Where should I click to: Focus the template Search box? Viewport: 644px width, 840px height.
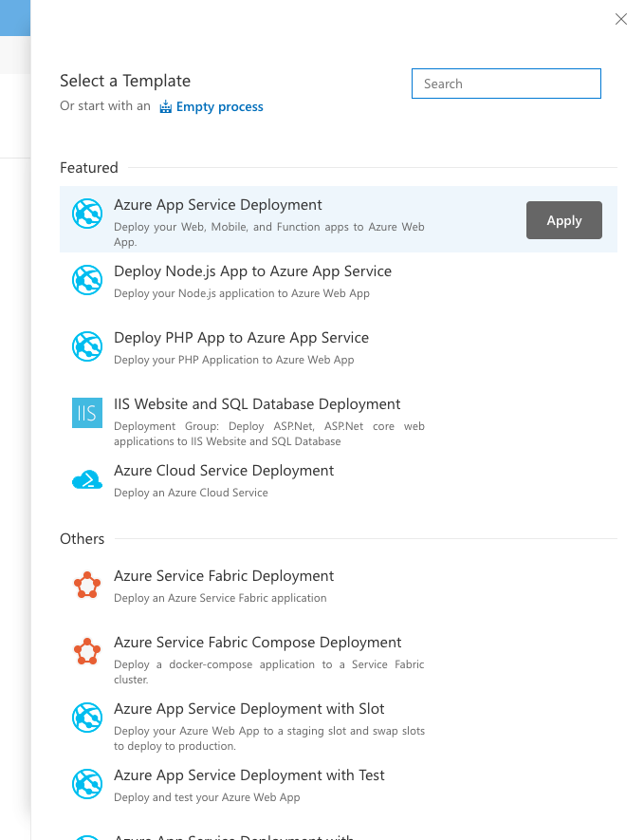point(506,84)
